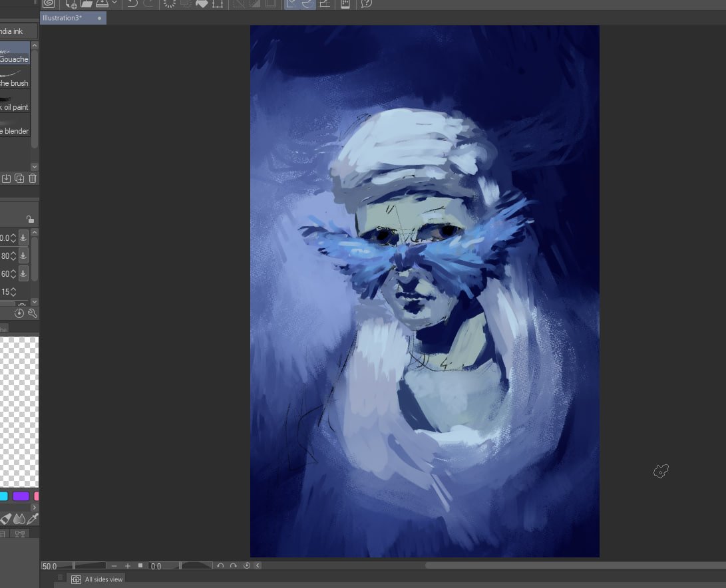This screenshot has height=588, width=726.
Task: Toggle the tool property lock icon
Action: [30, 219]
